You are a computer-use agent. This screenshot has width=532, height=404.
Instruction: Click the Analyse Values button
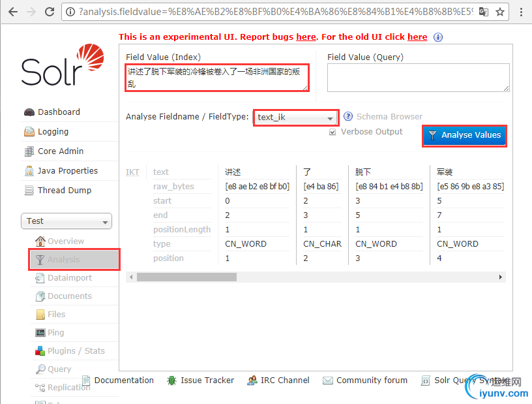click(x=464, y=135)
